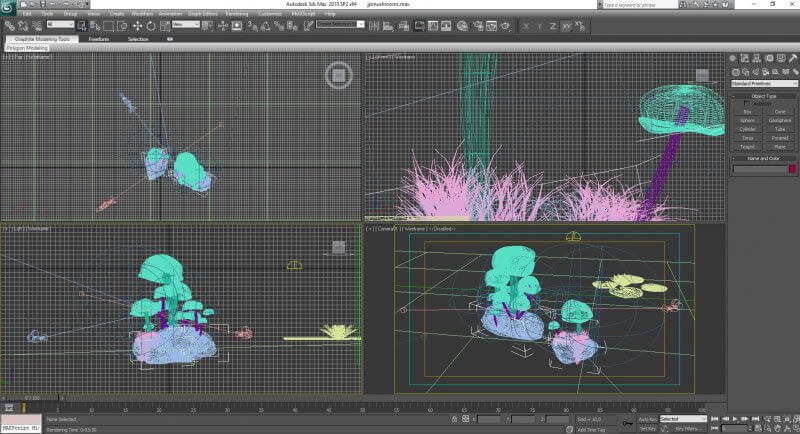Click the Pyramid primitive button
Viewport: 800px width, 434px height.
pos(780,138)
